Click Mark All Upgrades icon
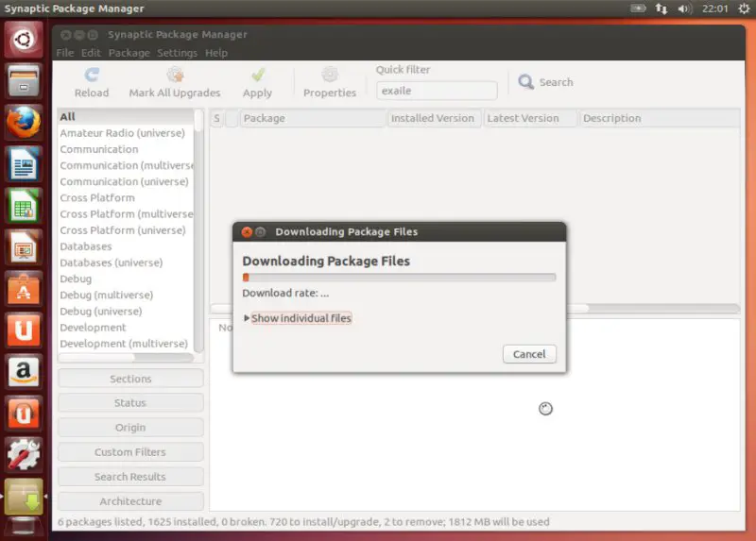The image size is (756, 541). (x=175, y=75)
